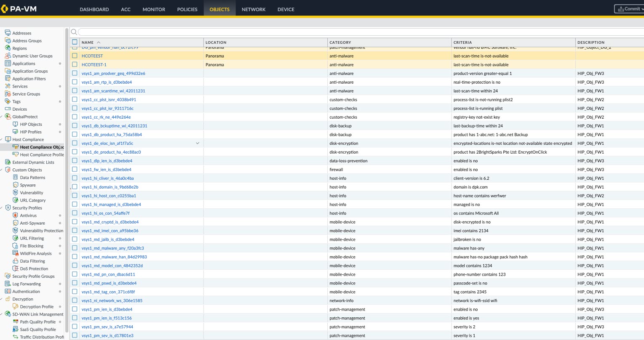Switch to the POLICIES tab
Image resolution: width=644 pixels, height=340 pixels.
click(x=187, y=9)
